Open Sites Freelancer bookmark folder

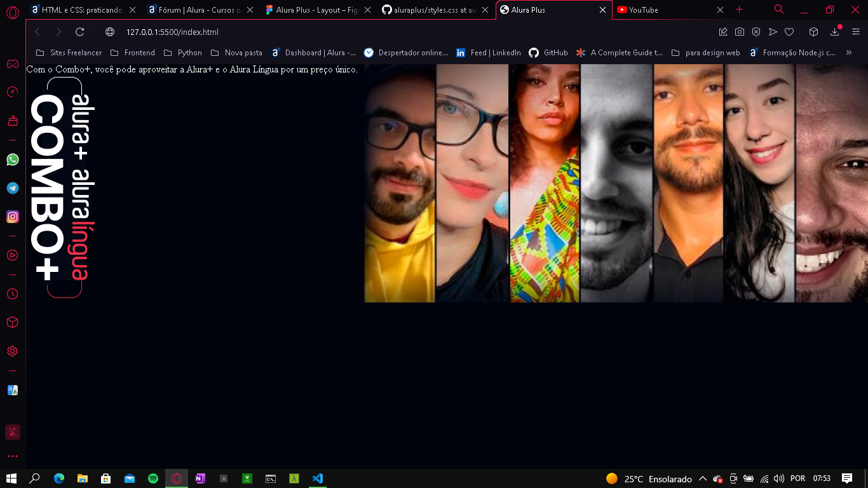[69, 53]
